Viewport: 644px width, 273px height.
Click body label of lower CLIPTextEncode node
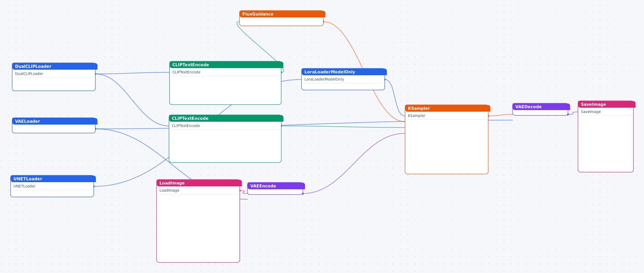[x=186, y=126]
